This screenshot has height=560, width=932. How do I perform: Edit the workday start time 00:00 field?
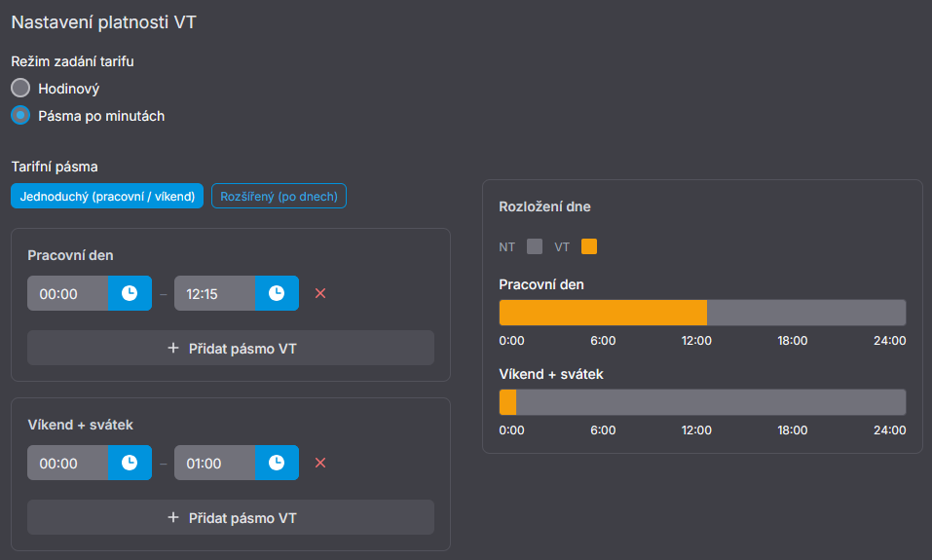(67, 293)
